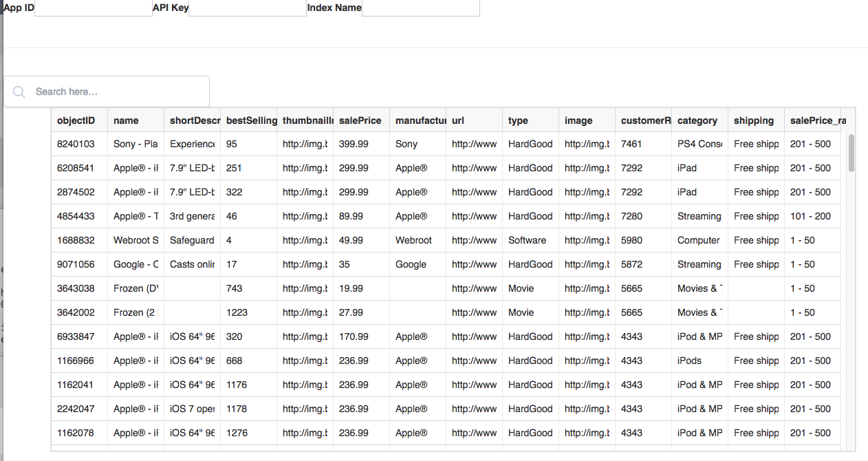Click the 'Safeguard' description cell

click(192, 240)
